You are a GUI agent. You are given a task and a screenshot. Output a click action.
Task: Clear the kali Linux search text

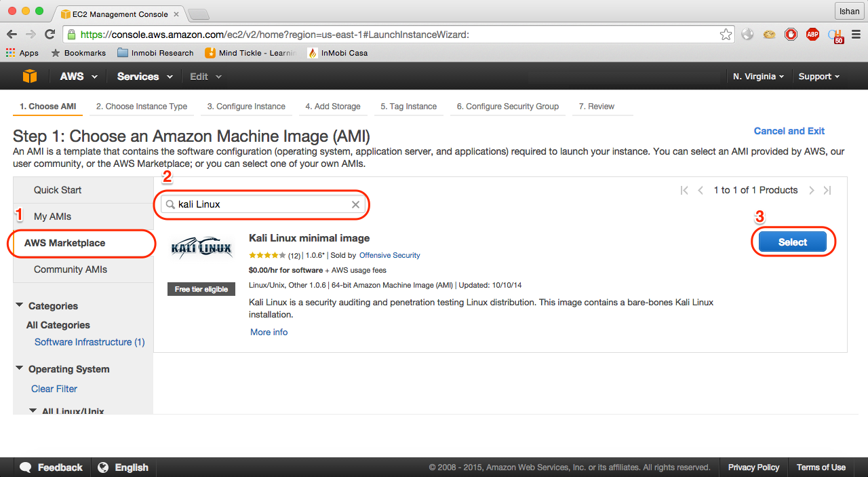click(x=355, y=204)
